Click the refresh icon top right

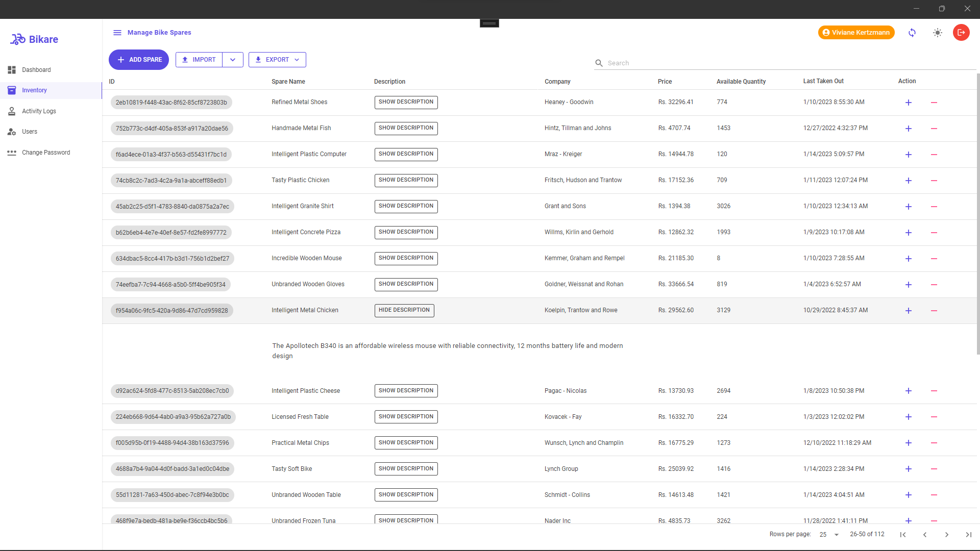coord(912,32)
